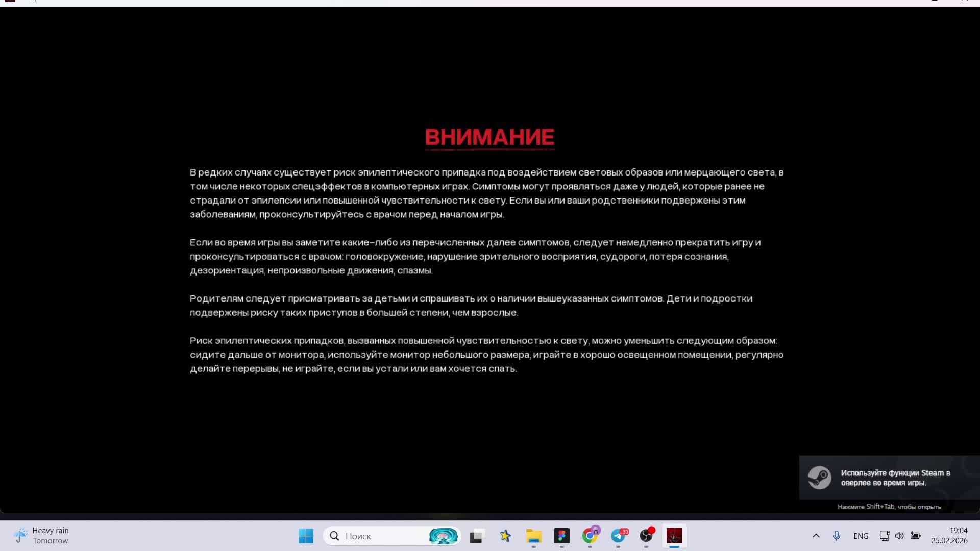This screenshot has height=551, width=980.
Task: Click the battery charging tray icon
Action: (916, 536)
